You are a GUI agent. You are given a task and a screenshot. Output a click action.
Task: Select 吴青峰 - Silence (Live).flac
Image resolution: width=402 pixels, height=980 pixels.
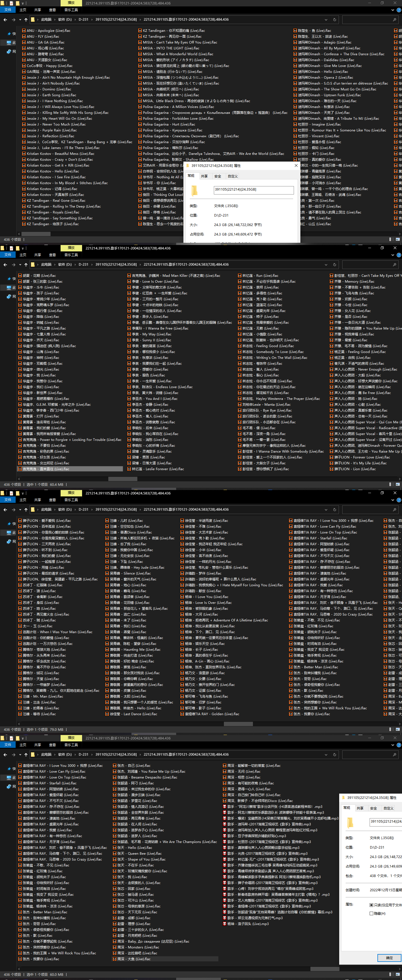128,573
